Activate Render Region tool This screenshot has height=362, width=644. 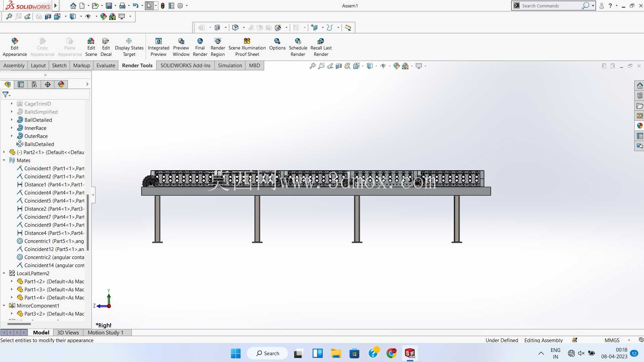click(218, 47)
